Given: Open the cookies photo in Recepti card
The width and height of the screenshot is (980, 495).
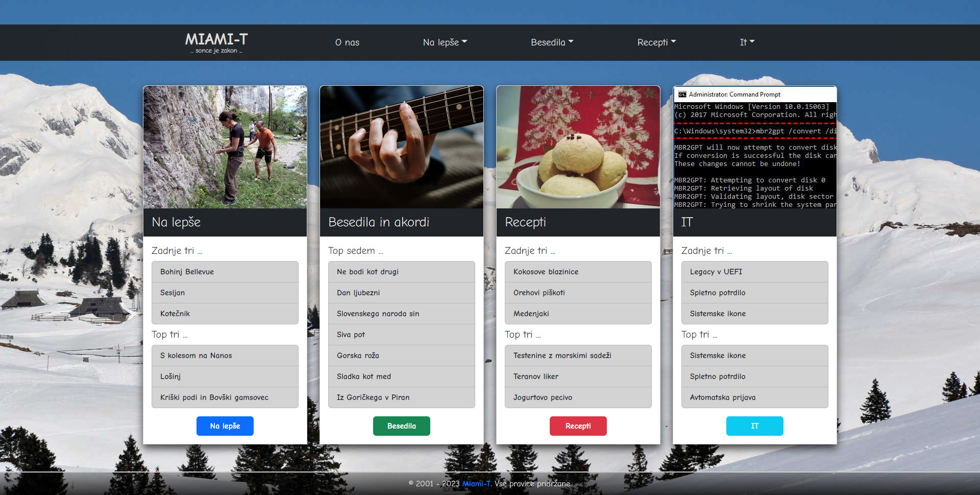Looking at the screenshot, I should pyautogui.click(x=578, y=147).
